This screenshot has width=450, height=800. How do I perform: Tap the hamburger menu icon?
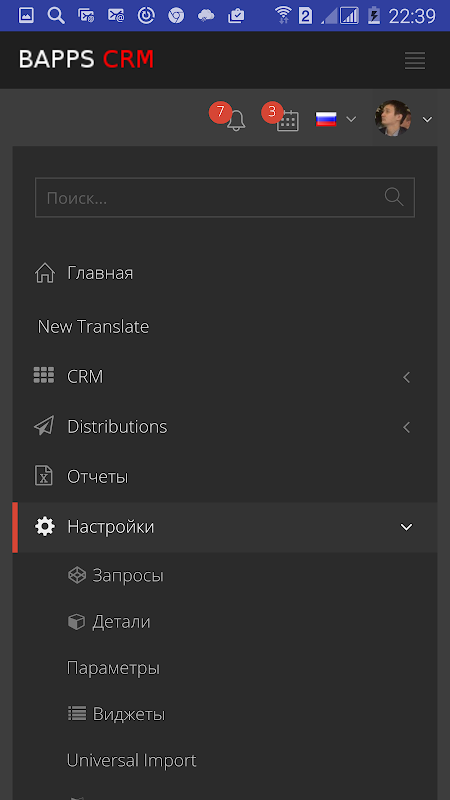415,60
